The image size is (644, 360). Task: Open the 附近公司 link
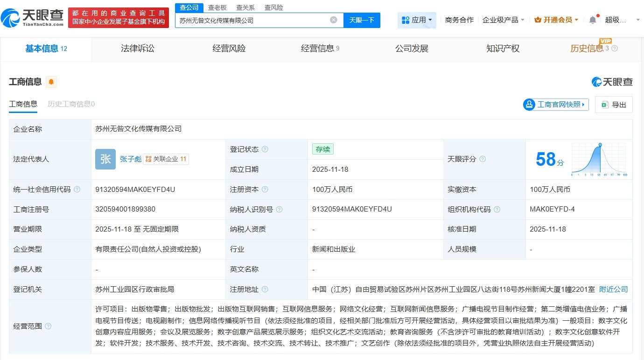[x=614, y=289]
